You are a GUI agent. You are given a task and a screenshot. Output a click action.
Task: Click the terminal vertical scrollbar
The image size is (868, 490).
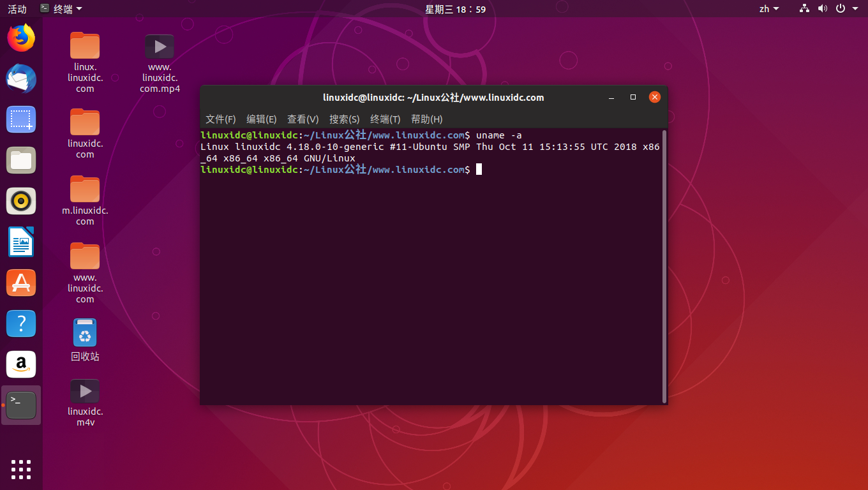tap(664, 267)
